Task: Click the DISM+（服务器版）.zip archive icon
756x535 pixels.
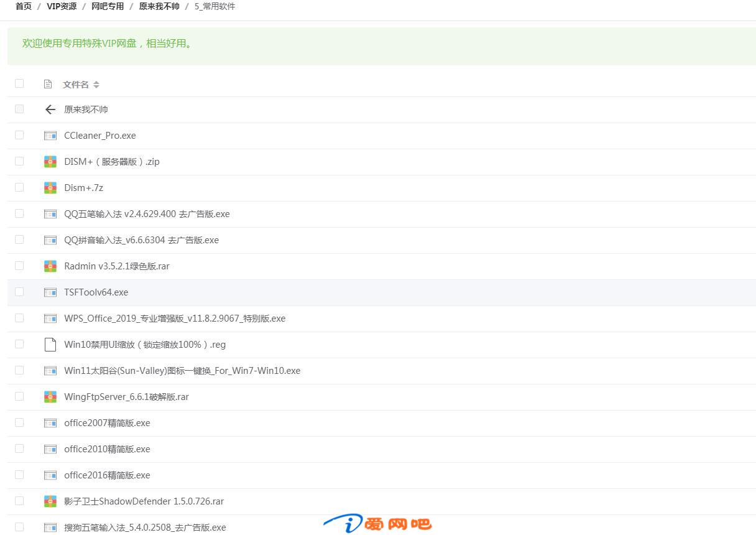Action: pyautogui.click(x=50, y=162)
